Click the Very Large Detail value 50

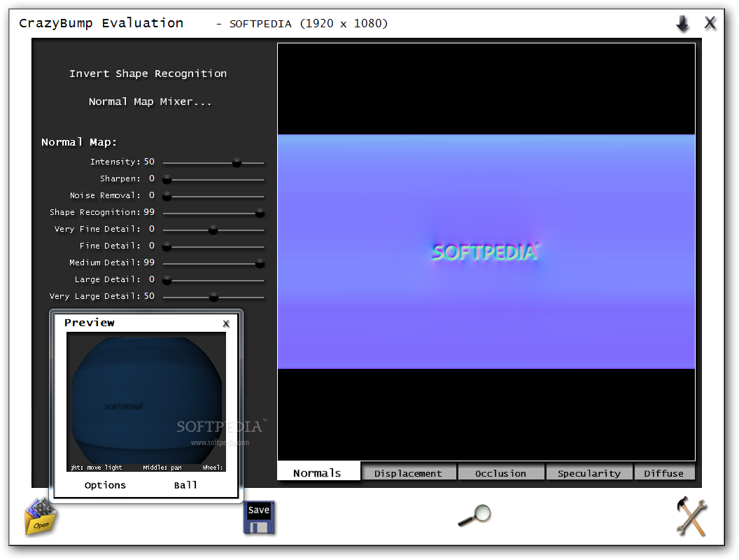pos(149,296)
